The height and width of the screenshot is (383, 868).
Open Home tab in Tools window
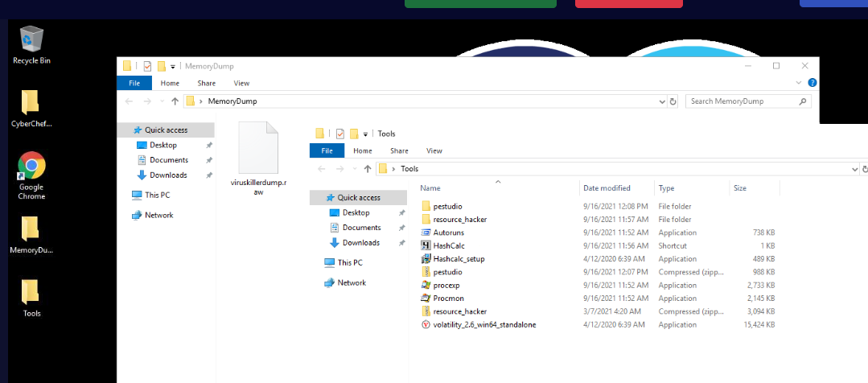(x=363, y=150)
